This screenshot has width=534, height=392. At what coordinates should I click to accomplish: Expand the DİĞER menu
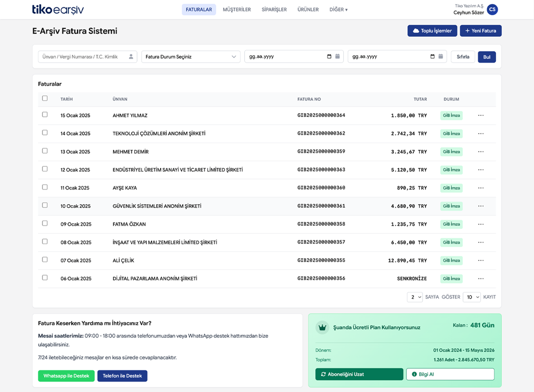(338, 9)
